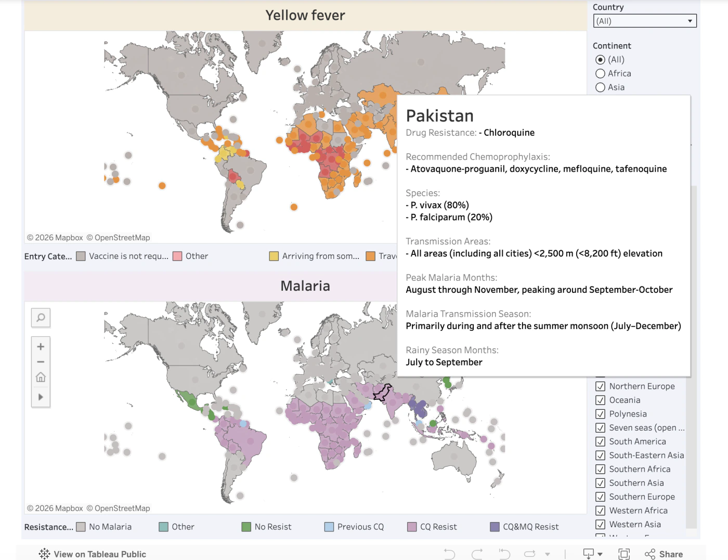Uncheck the South-Eastern Asia checkbox

pos(600,455)
